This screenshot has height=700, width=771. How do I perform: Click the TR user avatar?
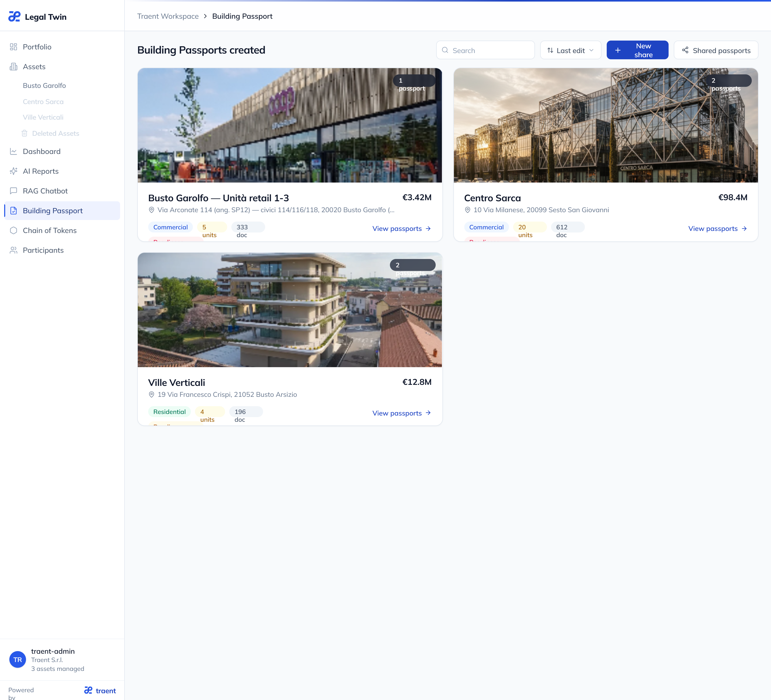(18, 659)
